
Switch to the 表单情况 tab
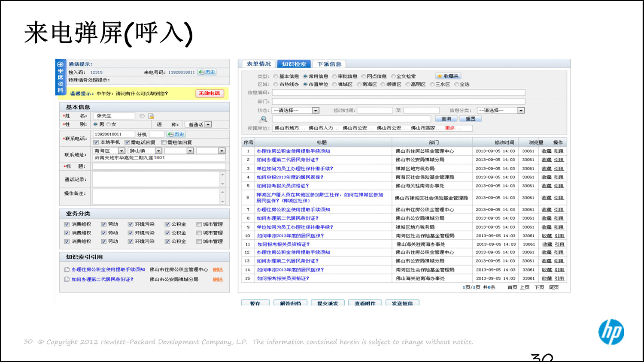[258, 63]
